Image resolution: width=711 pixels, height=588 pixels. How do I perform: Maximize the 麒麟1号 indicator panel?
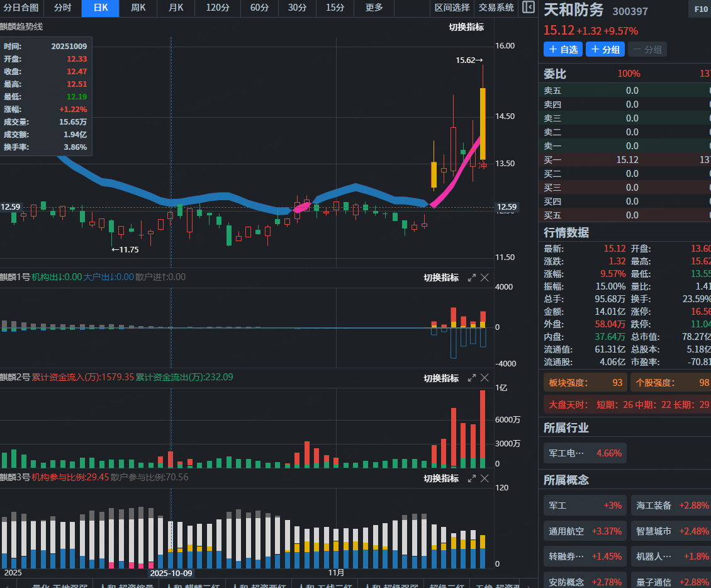pyautogui.click(x=471, y=278)
